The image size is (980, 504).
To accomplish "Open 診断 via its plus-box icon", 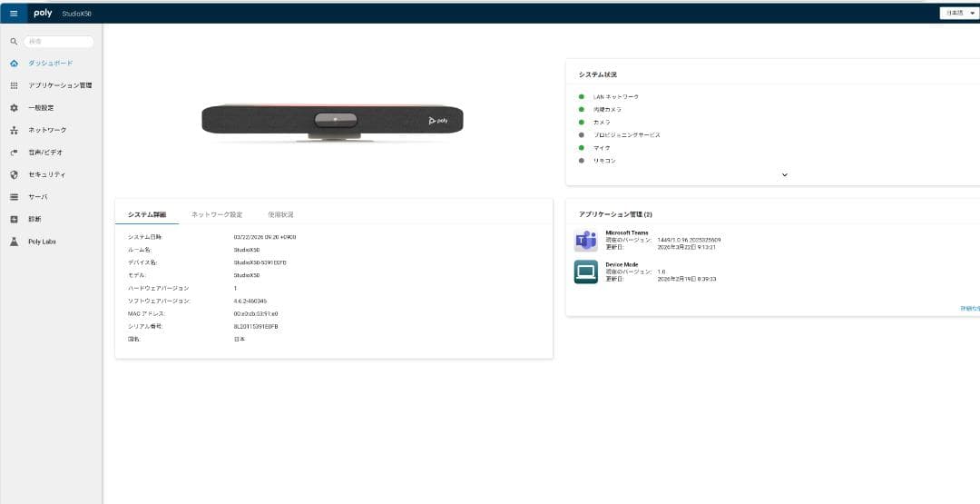I will [14, 220].
